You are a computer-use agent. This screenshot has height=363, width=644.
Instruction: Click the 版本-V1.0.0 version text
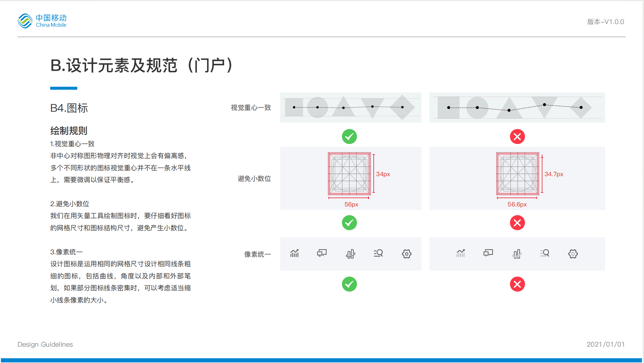pos(605,22)
